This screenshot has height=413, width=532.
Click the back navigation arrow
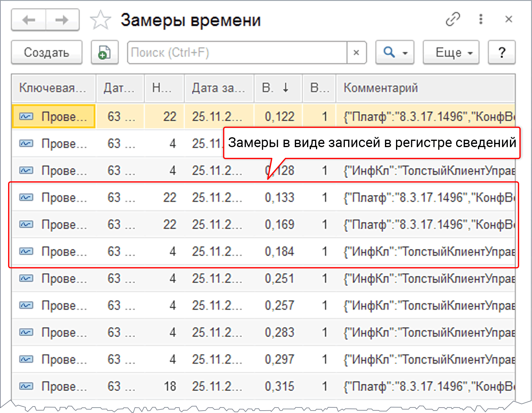point(29,20)
